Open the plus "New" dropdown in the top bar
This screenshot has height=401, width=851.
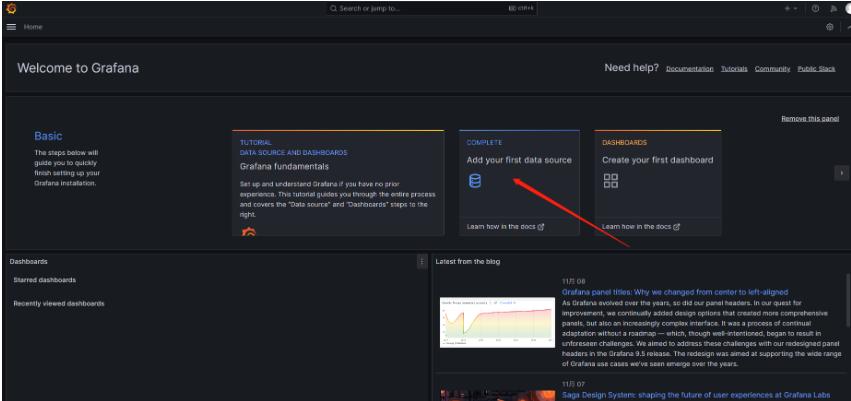pyautogui.click(x=790, y=9)
